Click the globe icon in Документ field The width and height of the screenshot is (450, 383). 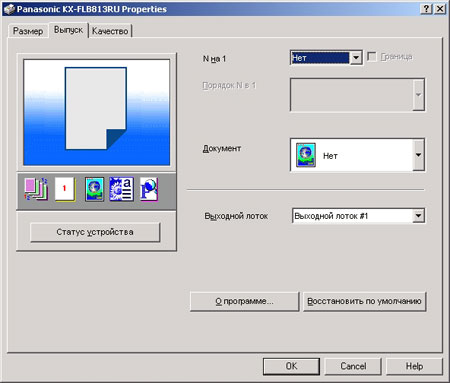point(306,155)
